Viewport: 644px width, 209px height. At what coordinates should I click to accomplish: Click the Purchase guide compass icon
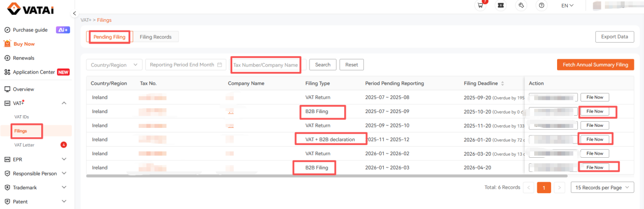coord(7,30)
